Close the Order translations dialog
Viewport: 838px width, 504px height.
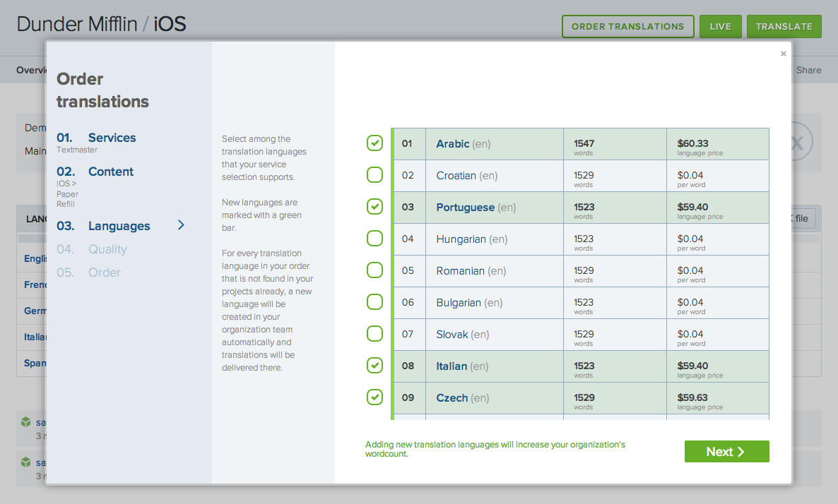783,54
